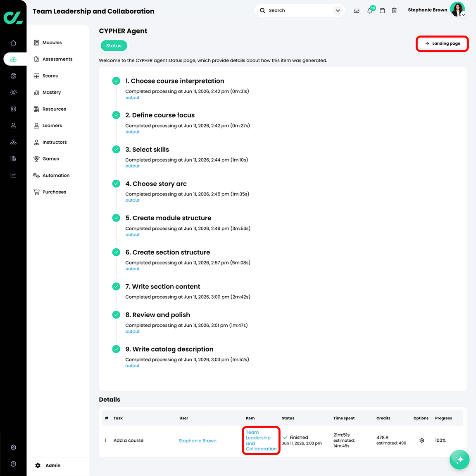View output of Review and polish step

point(132,331)
